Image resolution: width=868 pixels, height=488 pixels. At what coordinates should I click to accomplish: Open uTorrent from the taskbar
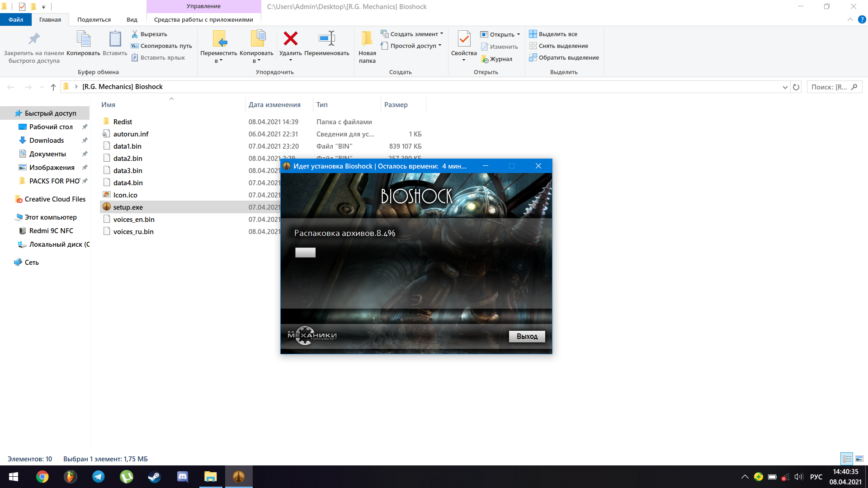(126, 477)
